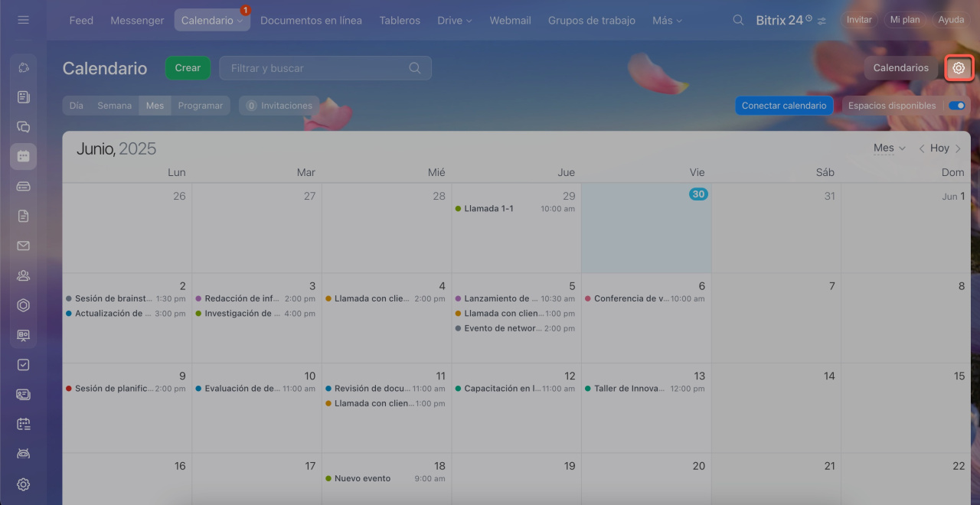
Task: Jump to today with Hoy
Action: tap(939, 148)
